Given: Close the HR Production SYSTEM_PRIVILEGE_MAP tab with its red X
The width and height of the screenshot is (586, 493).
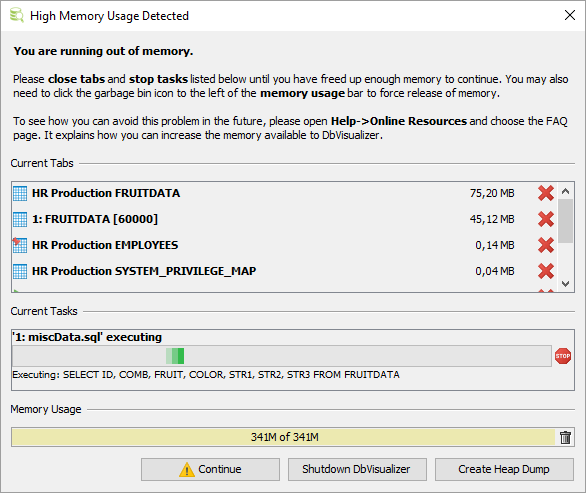Looking at the screenshot, I should click(546, 271).
